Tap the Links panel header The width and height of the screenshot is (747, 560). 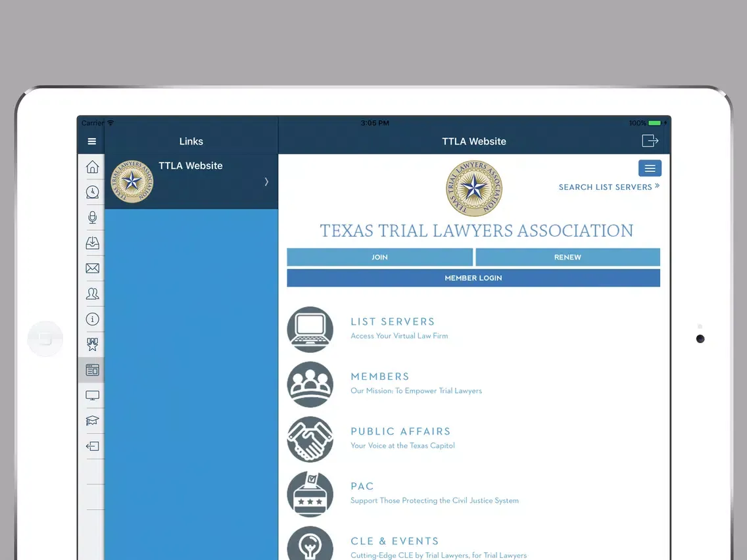coord(191,141)
